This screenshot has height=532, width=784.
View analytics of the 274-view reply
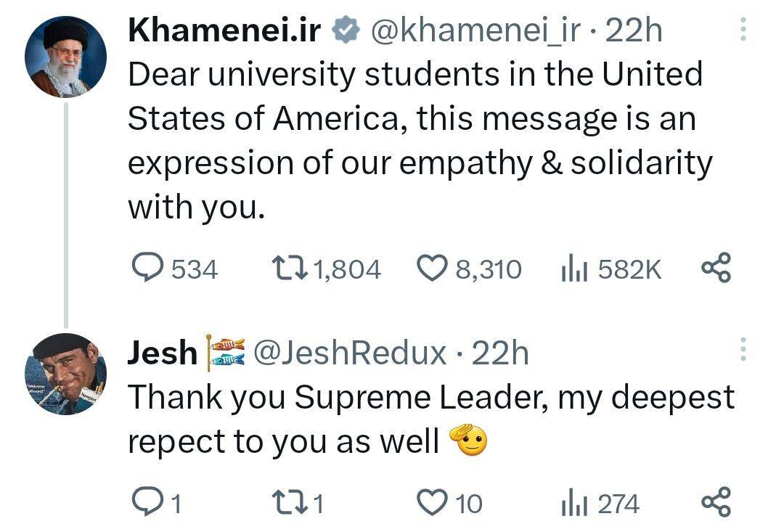pos(575,502)
